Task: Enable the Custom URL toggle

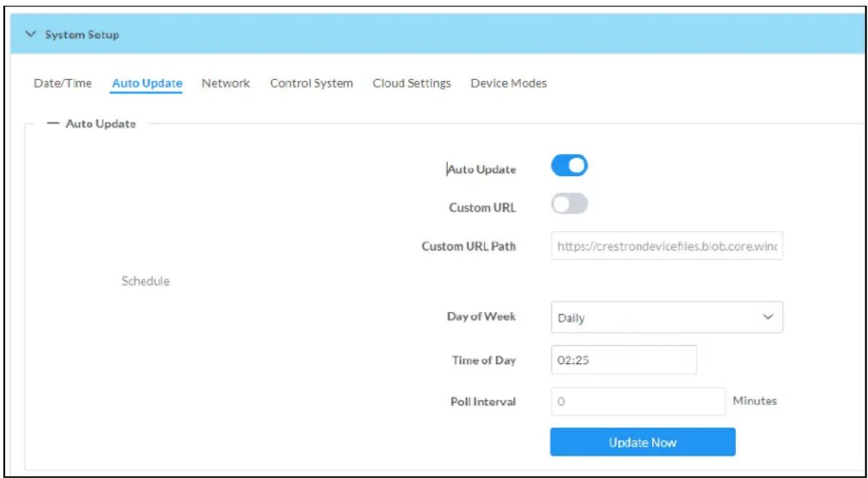Action: (570, 205)
